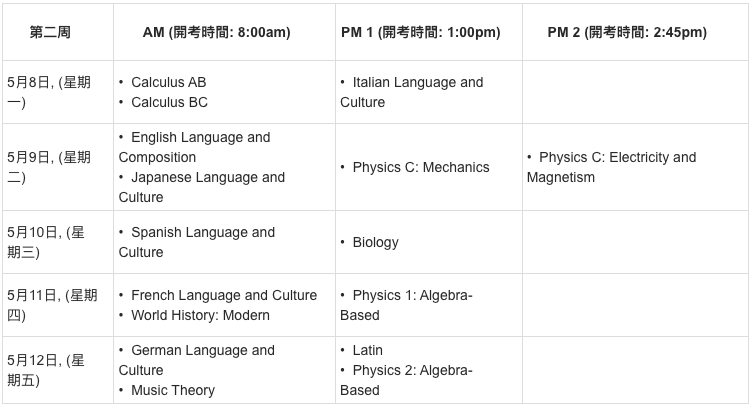Click Italian Language and Culture text

411,92
